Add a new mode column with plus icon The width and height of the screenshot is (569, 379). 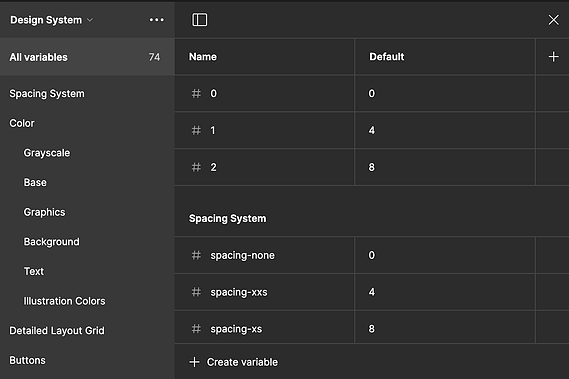(553, 57)
